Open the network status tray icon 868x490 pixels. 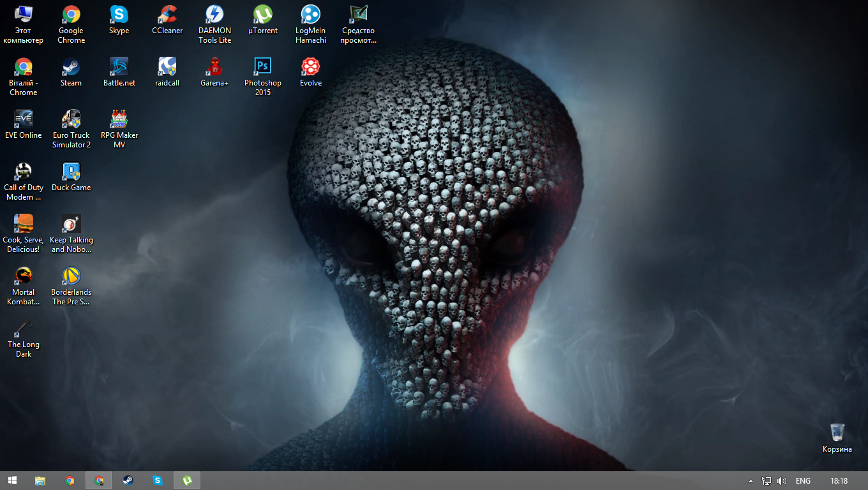[767, 481]
